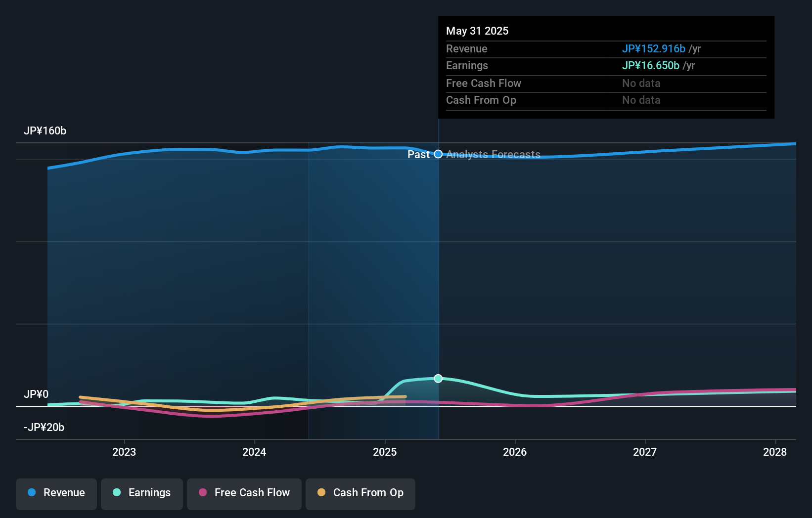Click the tooltip Earnings row label
This screenshot has height=518, width=812.
point(467,66)
